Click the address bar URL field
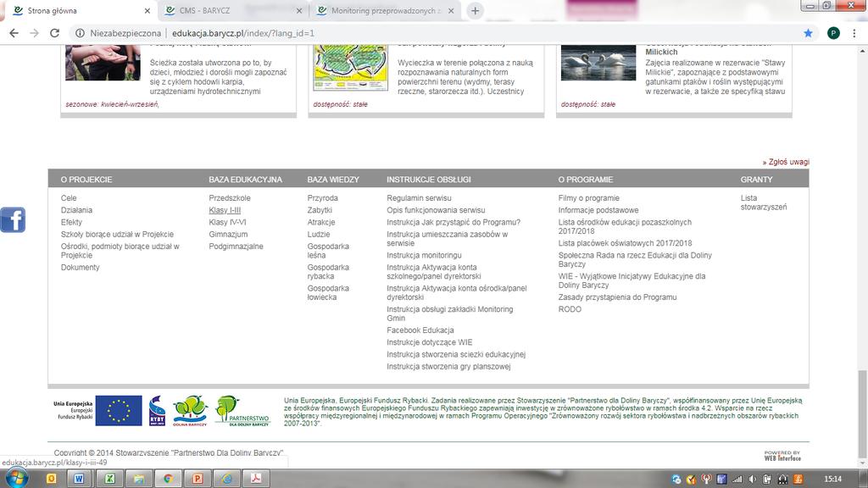Image resolution: width=868 pixels, height=488 pixels. (x=431, y=33)
